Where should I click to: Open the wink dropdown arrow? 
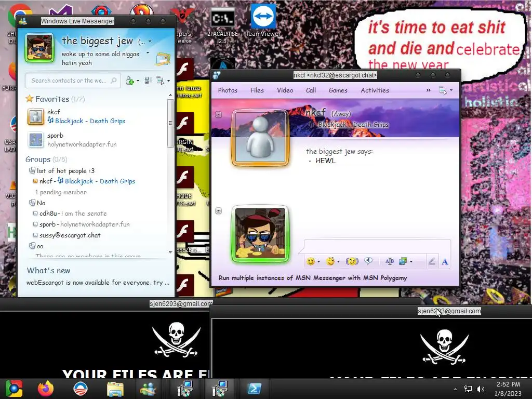tap(338, 261)
